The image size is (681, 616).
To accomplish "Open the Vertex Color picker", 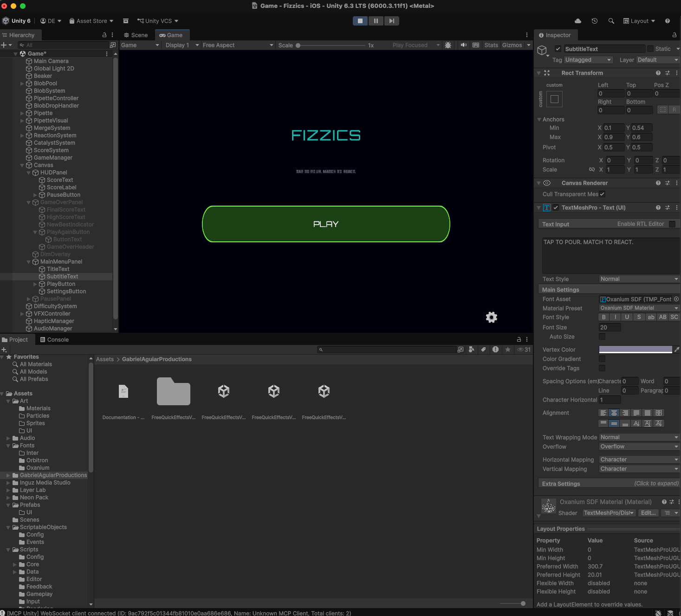I will (635, 349).
